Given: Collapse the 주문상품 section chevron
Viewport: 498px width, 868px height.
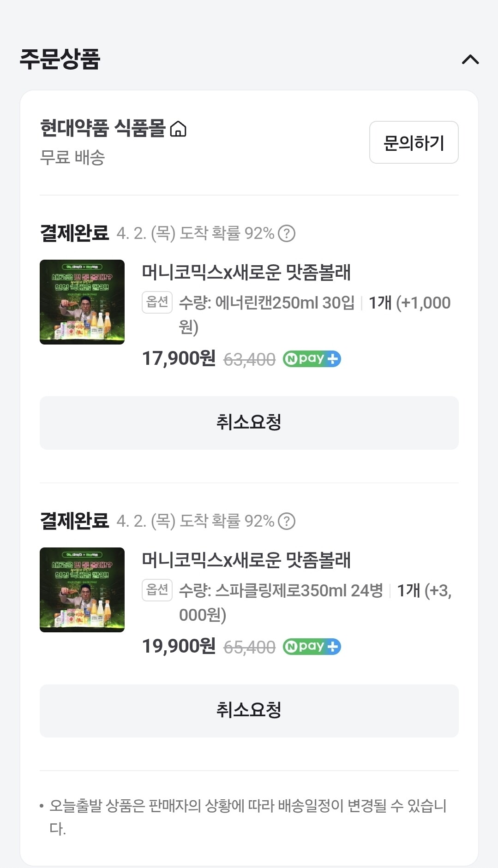Looking at the screenshot, I should (470, 59).
